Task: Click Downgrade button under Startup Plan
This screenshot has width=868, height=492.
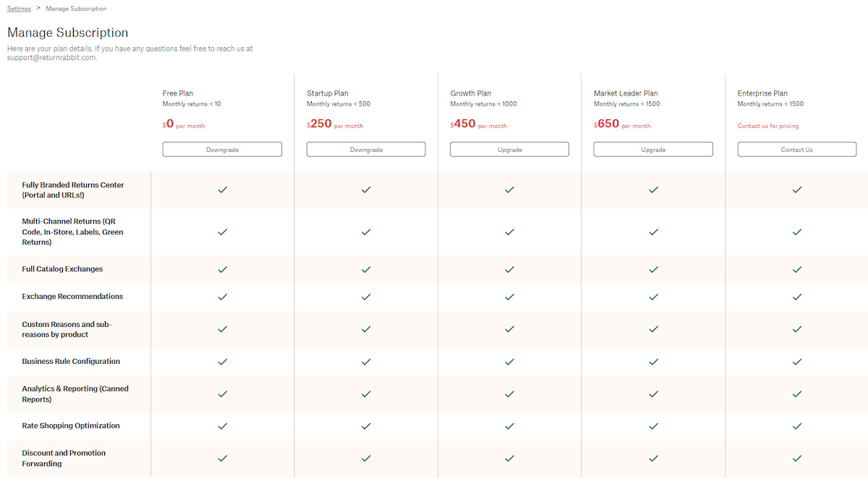Action: coord(366,149)
